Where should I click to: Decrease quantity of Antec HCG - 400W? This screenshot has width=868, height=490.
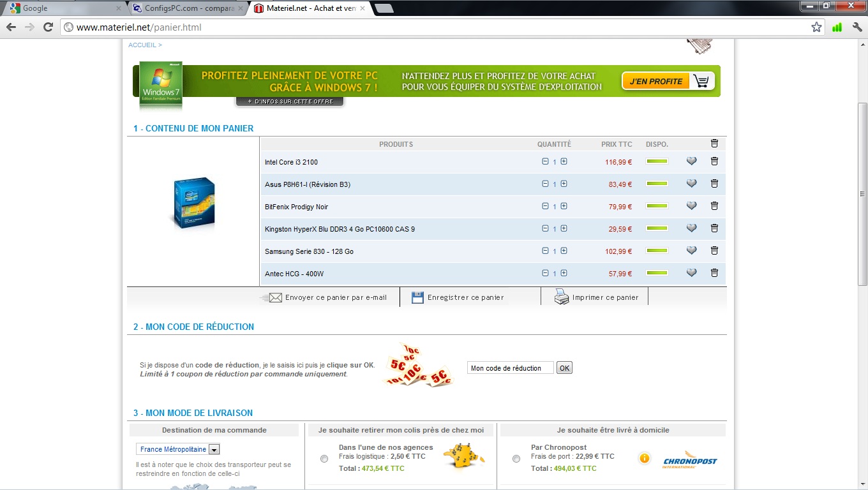pos(545,273)
